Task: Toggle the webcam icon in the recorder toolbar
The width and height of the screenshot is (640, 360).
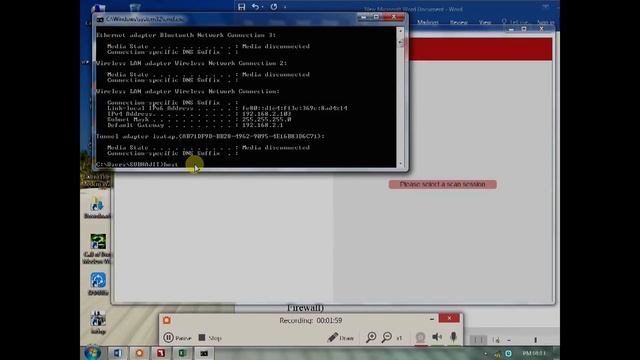Action: (420, 337)
